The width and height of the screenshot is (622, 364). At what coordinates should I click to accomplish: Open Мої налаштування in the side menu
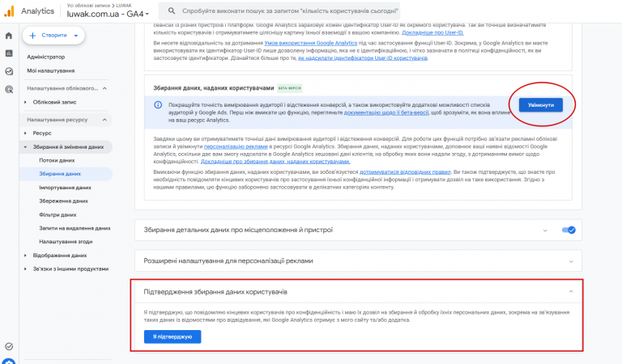[x=51, y=71]
